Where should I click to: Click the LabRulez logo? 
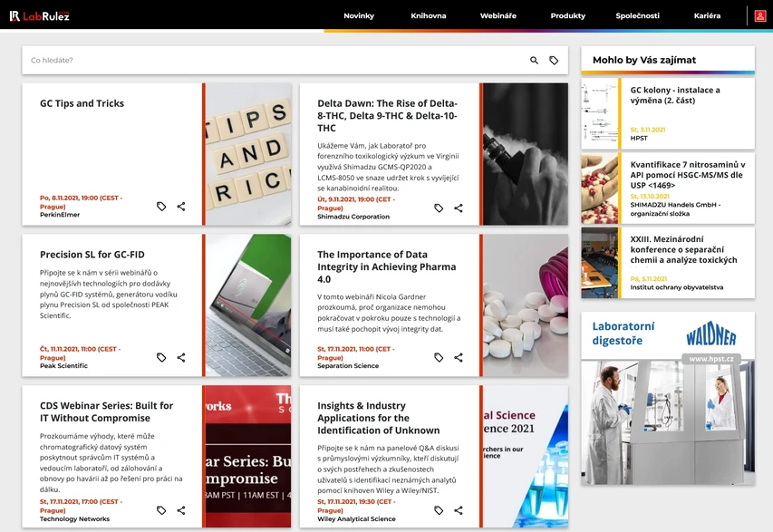pyautogui.click(x=40, y=15)
